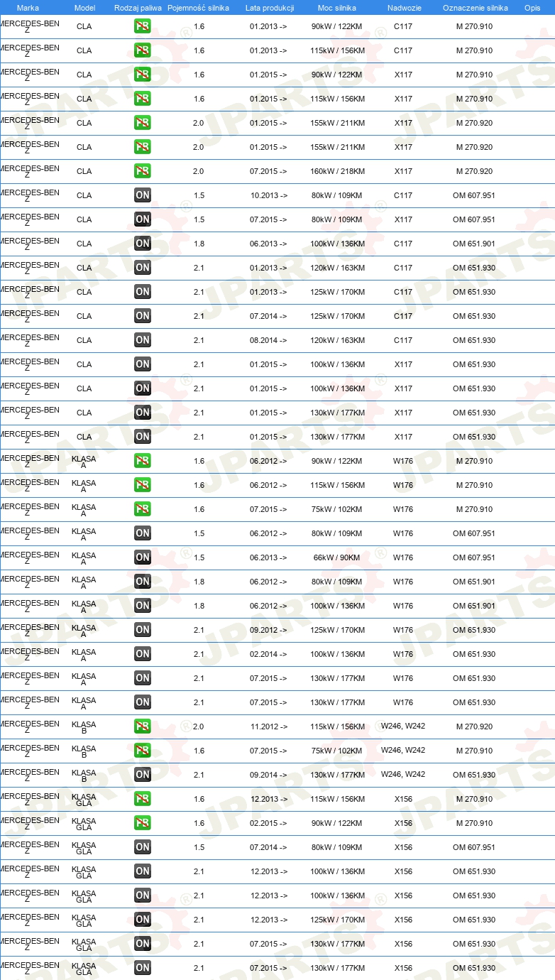Click the Oznaczenie silnika column header
This screenshot has width=555, height=980.
tap(476, 8)
